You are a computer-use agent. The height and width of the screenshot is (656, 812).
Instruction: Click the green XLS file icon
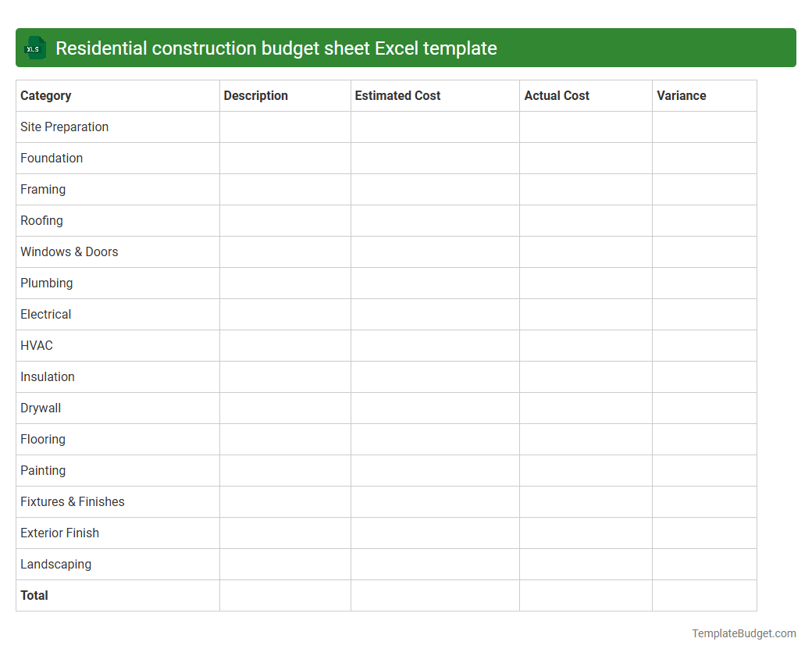[34, 48]
